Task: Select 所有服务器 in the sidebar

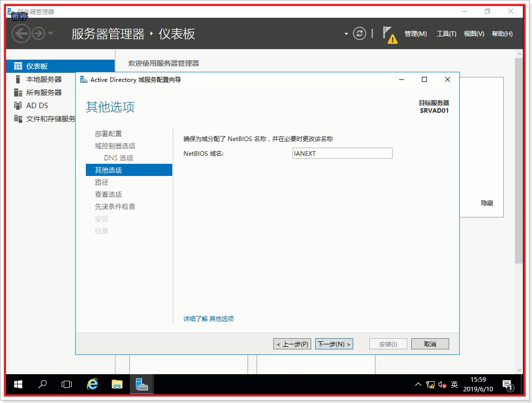Action: click(44, 93)
